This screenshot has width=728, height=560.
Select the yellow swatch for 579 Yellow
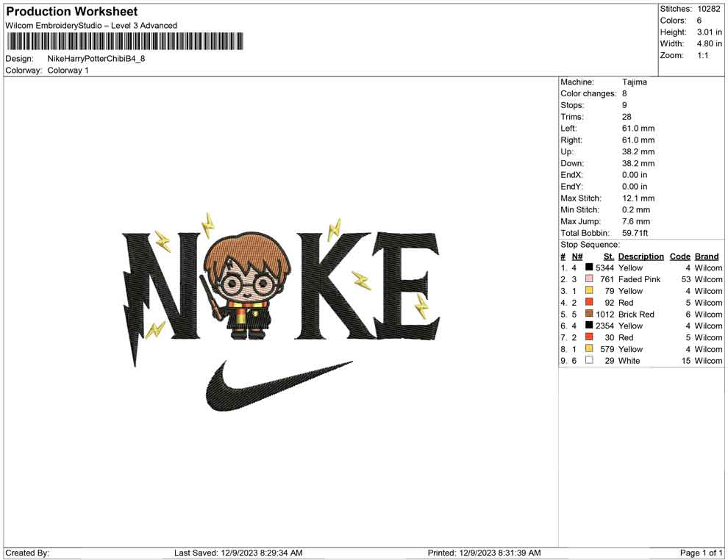pyautogui.click(x=589, y=348)
